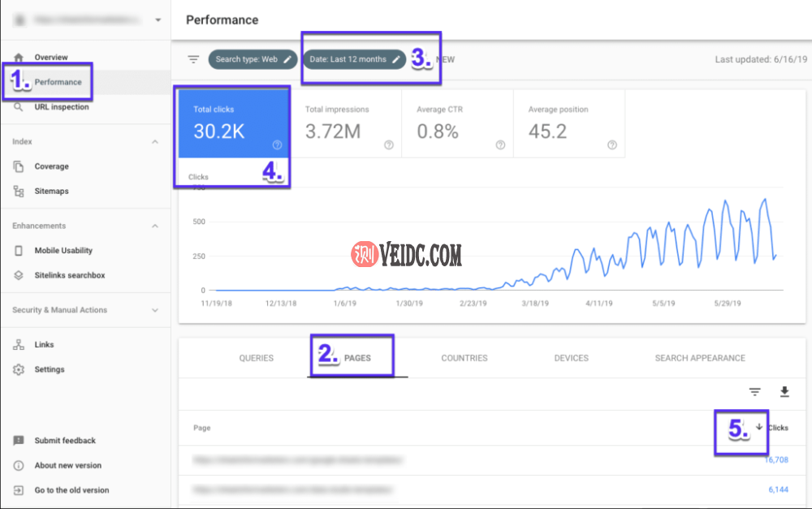
Task: Open the filter icon above the Pages table
Action: (755, 391)
